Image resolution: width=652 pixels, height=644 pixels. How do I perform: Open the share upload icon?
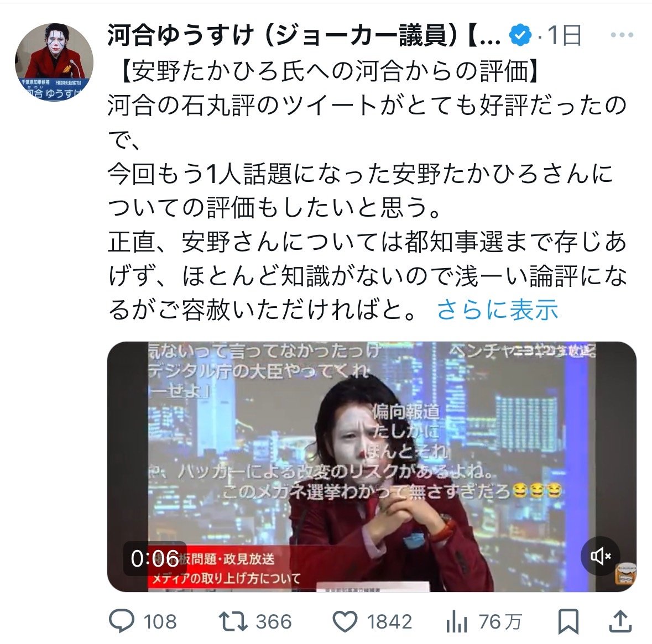coord(620,621)
